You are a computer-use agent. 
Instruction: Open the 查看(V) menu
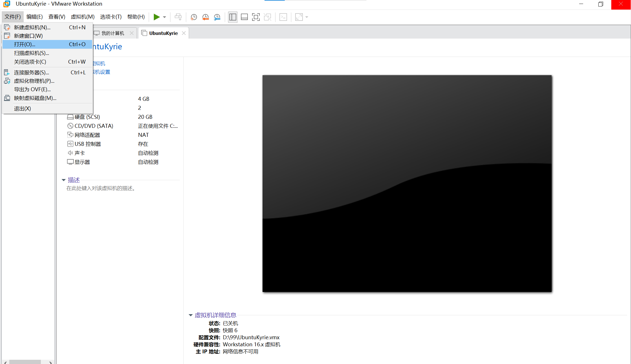click(x=57, y=17)
